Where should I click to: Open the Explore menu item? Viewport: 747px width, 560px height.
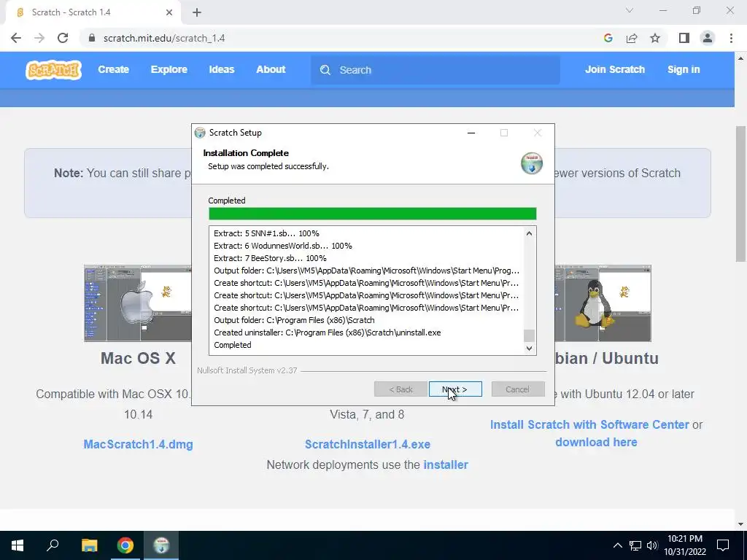click(x=169, y=69)
